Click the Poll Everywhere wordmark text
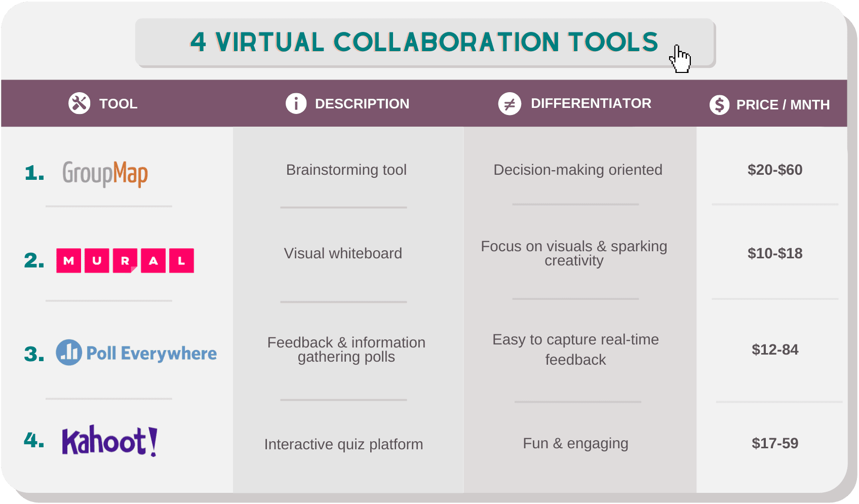The height and width of the screenshot is (504, 859). point(151,353)
